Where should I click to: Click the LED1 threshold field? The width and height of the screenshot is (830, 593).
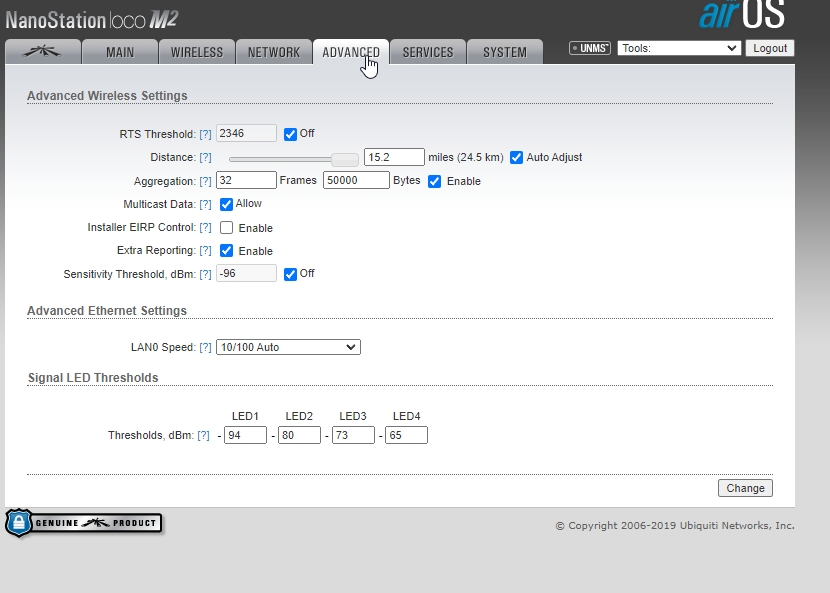245,435
